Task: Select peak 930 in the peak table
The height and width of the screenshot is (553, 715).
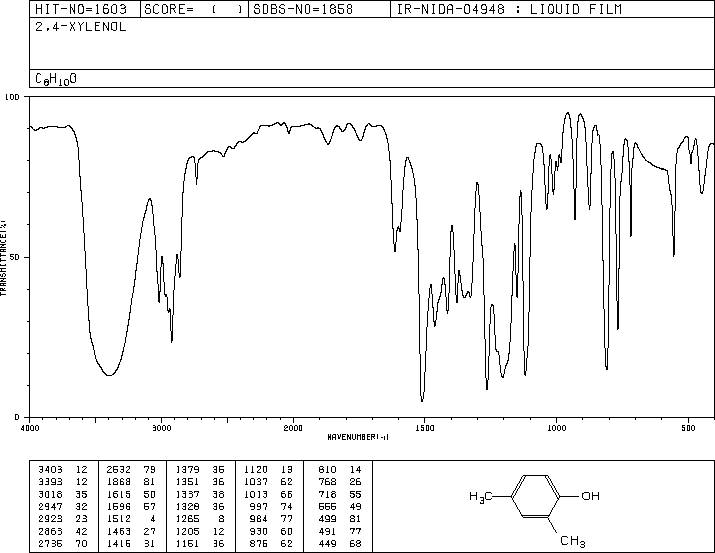Action: [x=259, y=531]
